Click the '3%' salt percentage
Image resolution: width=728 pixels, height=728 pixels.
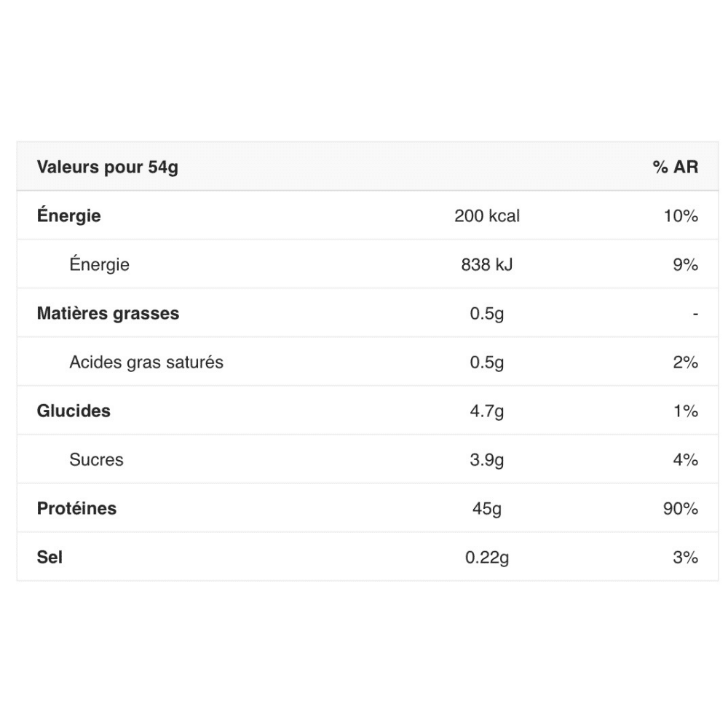[x=685, y=557]
